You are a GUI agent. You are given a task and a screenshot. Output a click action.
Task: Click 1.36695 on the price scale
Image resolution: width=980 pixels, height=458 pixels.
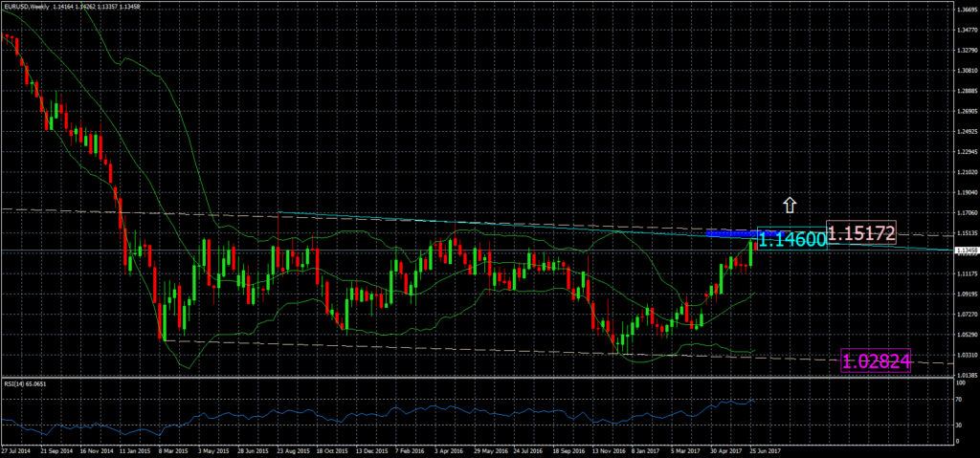tap(966, 9)
